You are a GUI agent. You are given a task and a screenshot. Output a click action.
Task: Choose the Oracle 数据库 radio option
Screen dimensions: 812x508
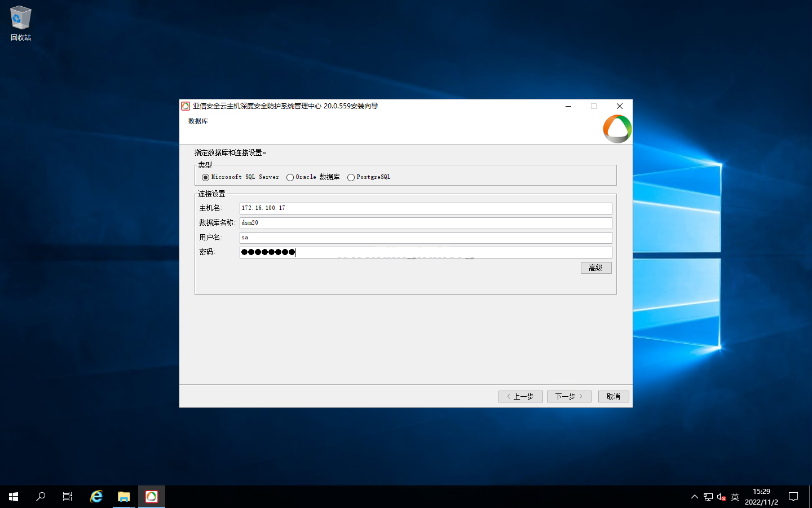tap(290, 177)
